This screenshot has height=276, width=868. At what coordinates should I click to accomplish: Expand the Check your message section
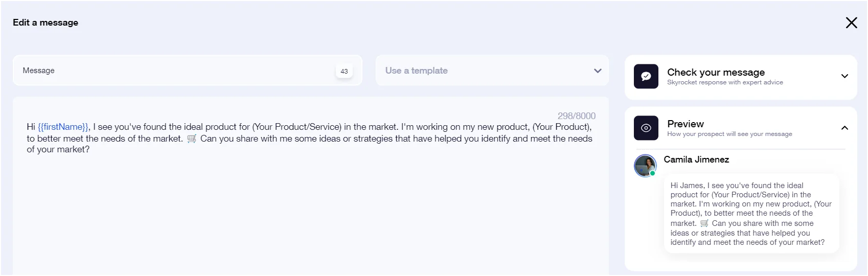tap(844, 76)
